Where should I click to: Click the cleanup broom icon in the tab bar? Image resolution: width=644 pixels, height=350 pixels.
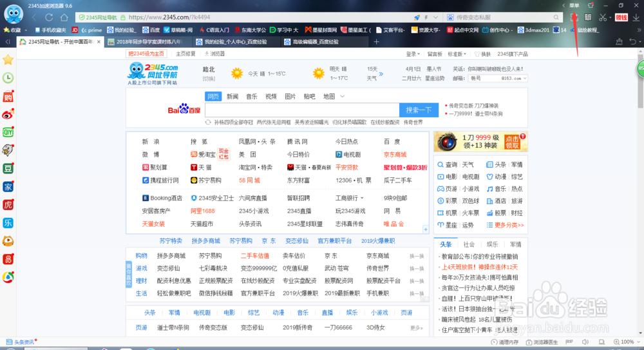(619, 41)
